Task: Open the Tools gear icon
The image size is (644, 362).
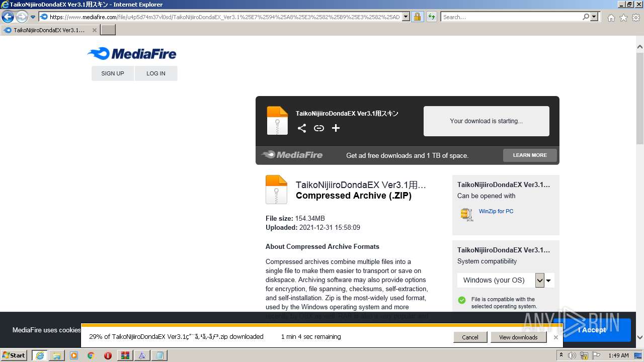Action: tap(636, 18)
